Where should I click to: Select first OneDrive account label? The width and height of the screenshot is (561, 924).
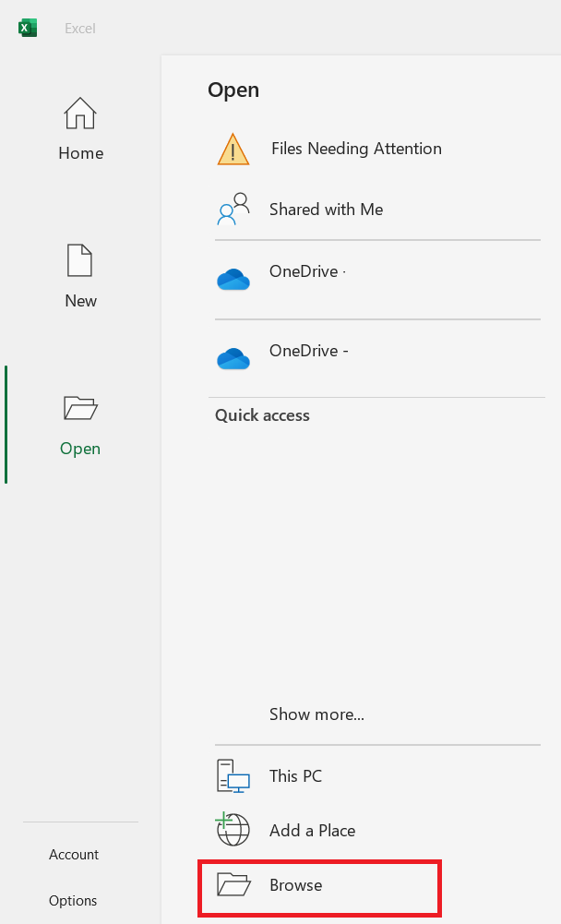pyautogui.click(x=307, y=271)
